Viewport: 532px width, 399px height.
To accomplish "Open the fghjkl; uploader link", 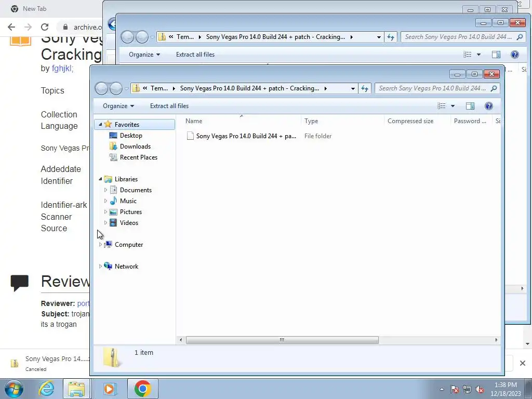I will (x=62, y=68).
